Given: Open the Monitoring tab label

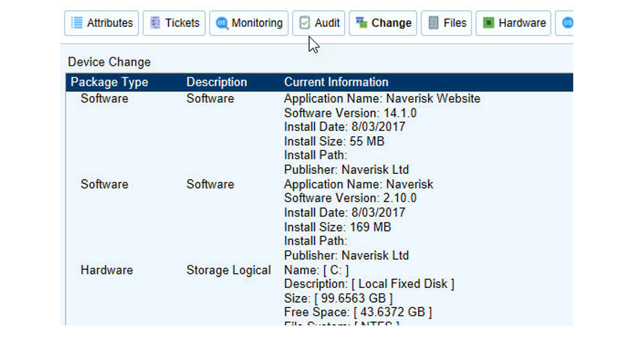Looking at the screenshot, I should (x=257, y=23).
